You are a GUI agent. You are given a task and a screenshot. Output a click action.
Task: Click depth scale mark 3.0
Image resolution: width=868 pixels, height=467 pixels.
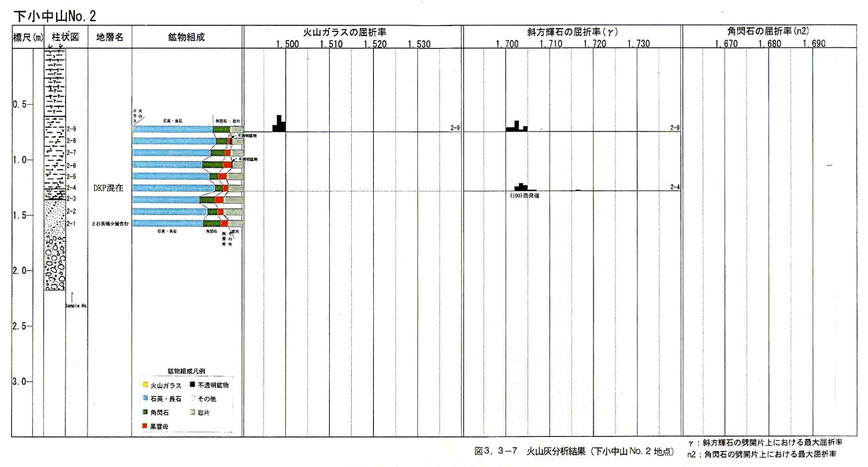(21, 382)
